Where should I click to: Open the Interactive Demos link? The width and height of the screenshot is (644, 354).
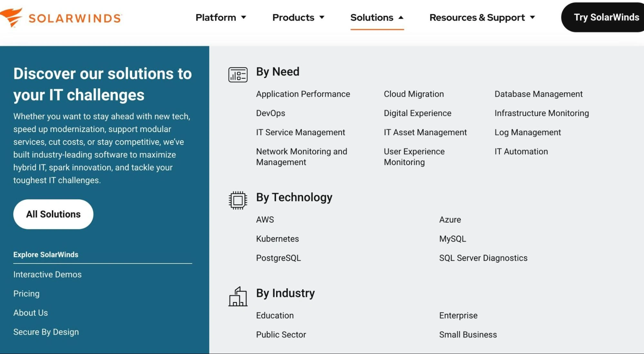(x=47, y=274)
